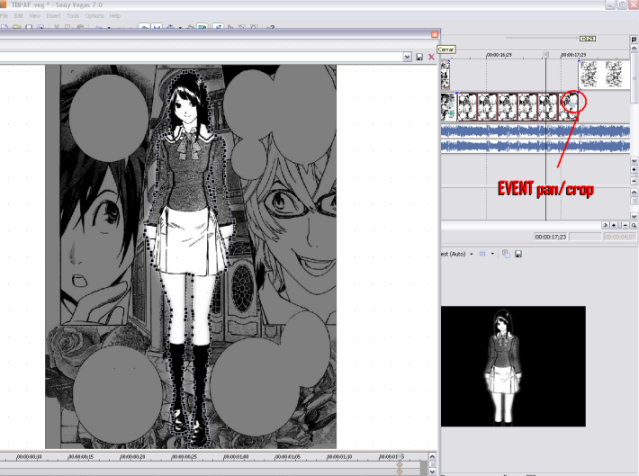This screenshot has height=476, width=639.
Task: Select the upper-track clip at left edge
Action: click(x=445, y=74)
